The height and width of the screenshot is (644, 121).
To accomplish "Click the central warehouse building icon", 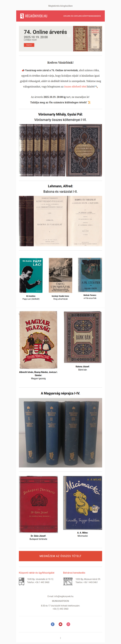I will point(21,581).
